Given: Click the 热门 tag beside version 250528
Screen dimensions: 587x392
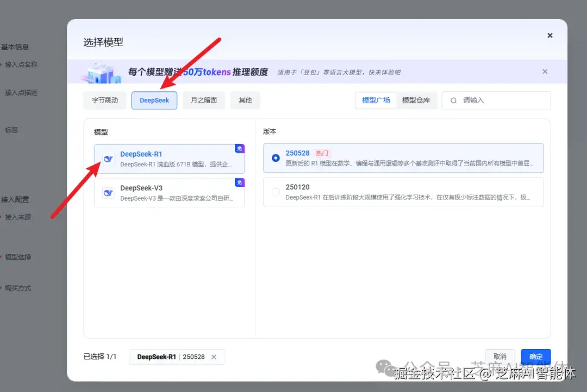Looking at the screenshot, I should coord(322,153).
